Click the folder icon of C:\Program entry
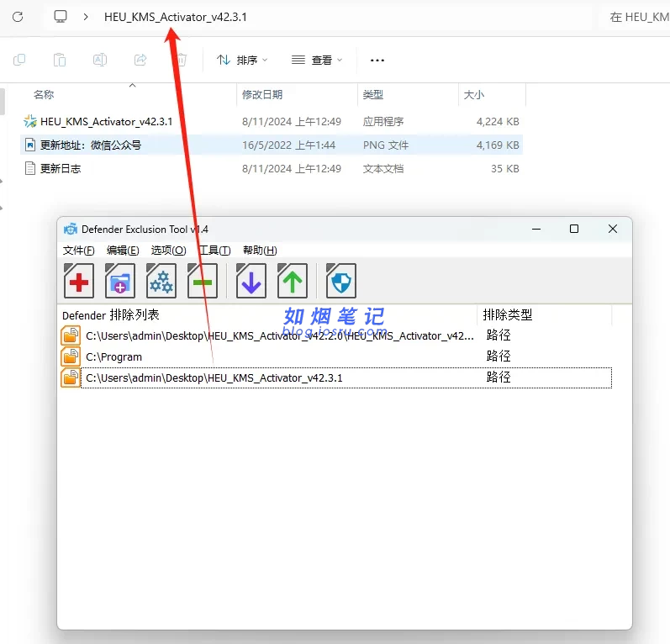Screen dimensions: 670x644 coord(71,356)
